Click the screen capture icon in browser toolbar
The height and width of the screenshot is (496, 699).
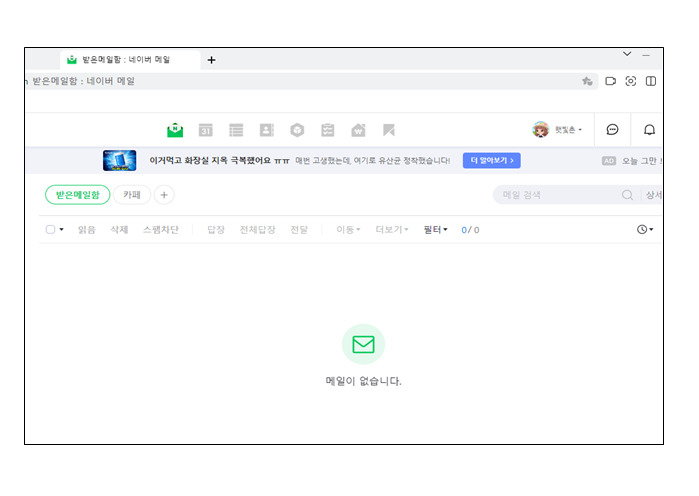631,81
